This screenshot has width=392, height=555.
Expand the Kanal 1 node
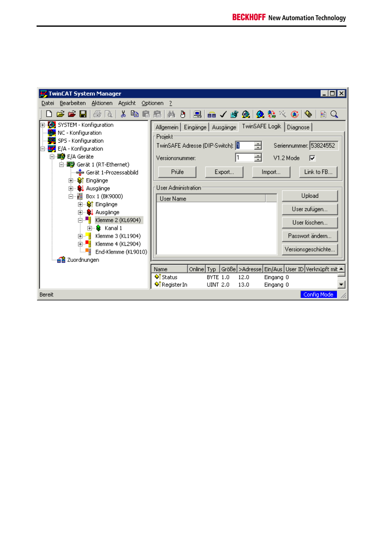tap(90, 228)
